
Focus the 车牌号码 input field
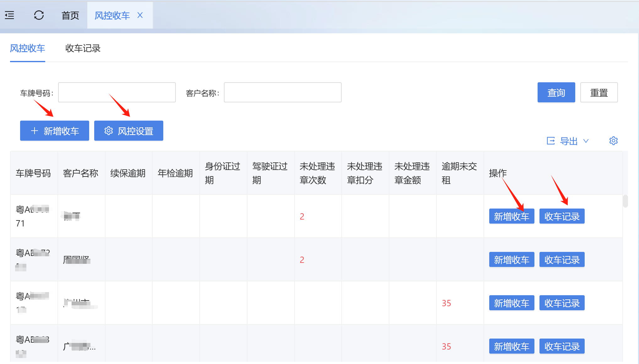117,93
